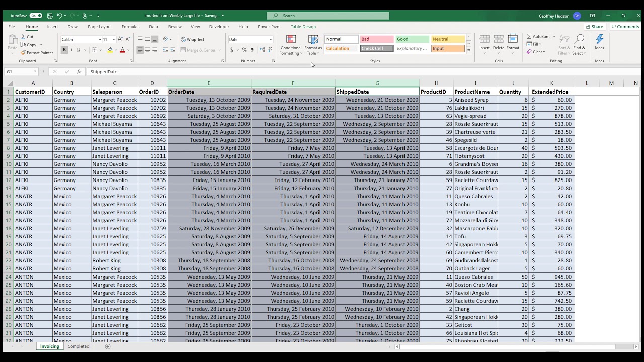644x362 pixels.
Task: Switch to the Formulas ribbon tab
Action: 130,27
